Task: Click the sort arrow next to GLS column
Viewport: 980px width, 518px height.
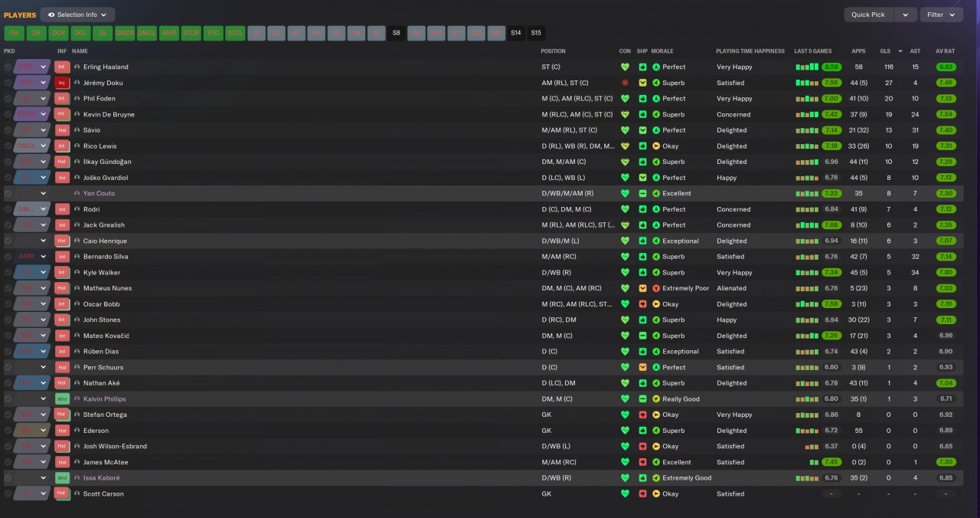Action: click(900, 51)
